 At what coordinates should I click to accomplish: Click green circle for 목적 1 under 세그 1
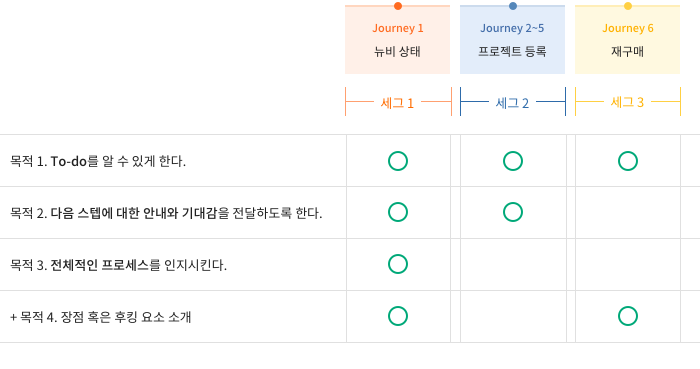398,161
